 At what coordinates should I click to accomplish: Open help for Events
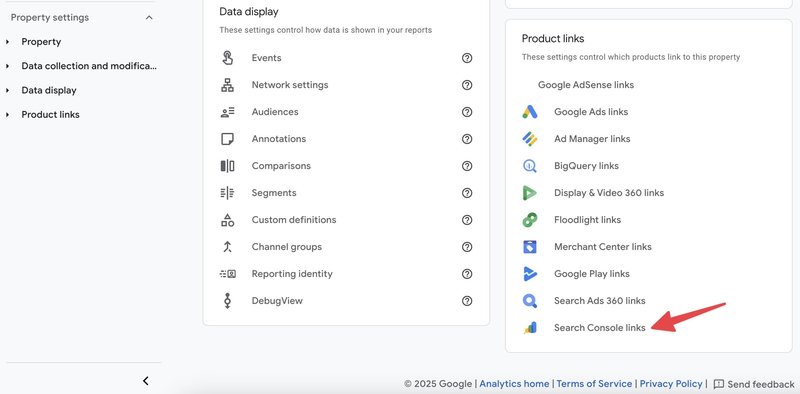[467, 58]
